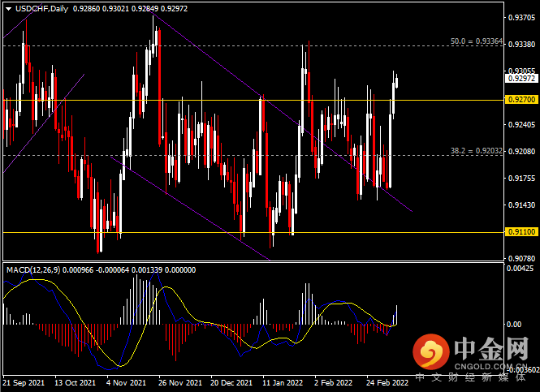The image size is (540, 392).
Task: Click the MACD 0.00 zero level label
Action: coord(513,325)
